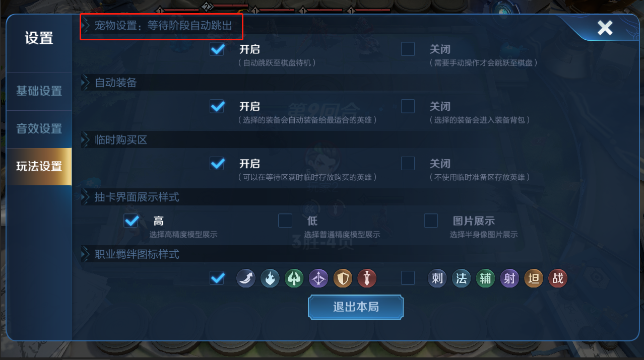Click the 战 text-style class icon
The image size is (644, 360).
[558, 278]
